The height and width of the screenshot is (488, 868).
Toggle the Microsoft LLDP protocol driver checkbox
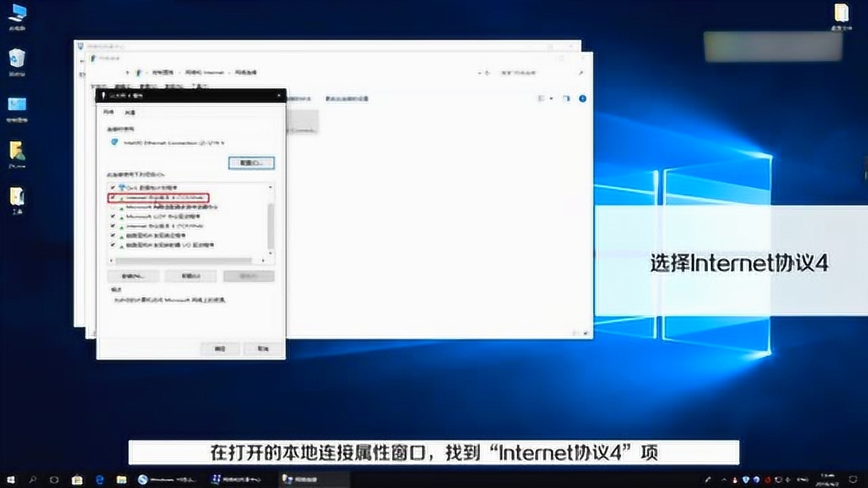click(112, 216)
